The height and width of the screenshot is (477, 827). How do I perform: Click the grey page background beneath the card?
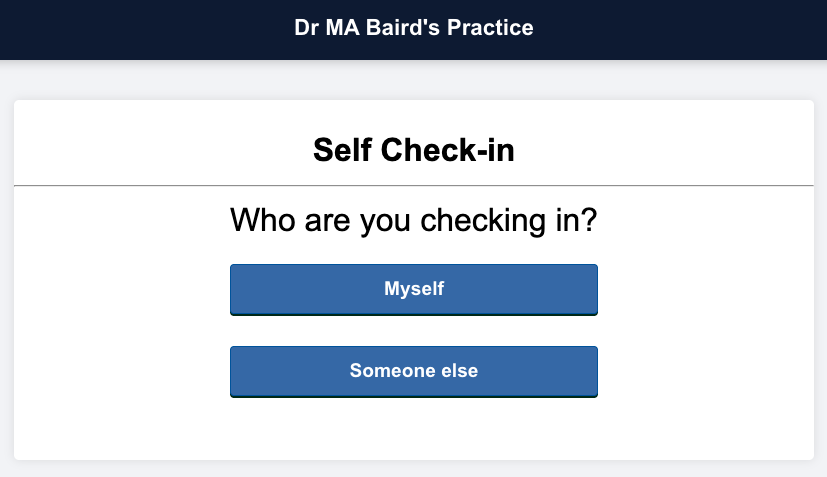413,469
